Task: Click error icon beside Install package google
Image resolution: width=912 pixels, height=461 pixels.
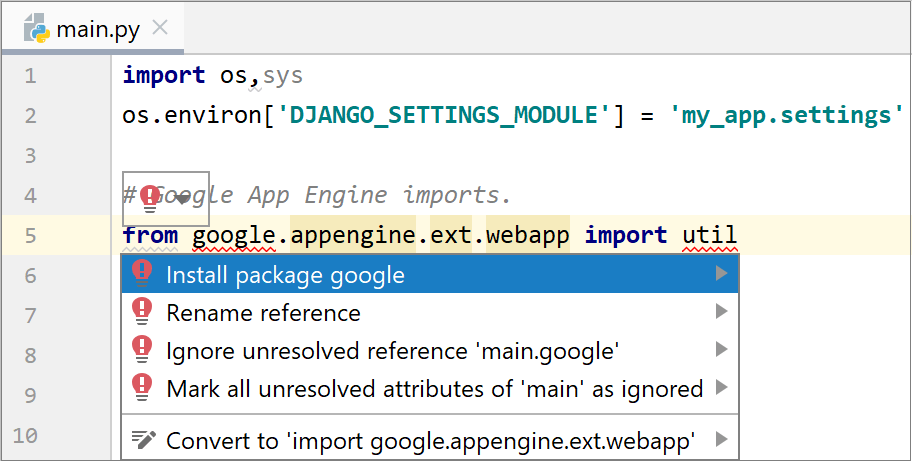Action: (142, 273)
